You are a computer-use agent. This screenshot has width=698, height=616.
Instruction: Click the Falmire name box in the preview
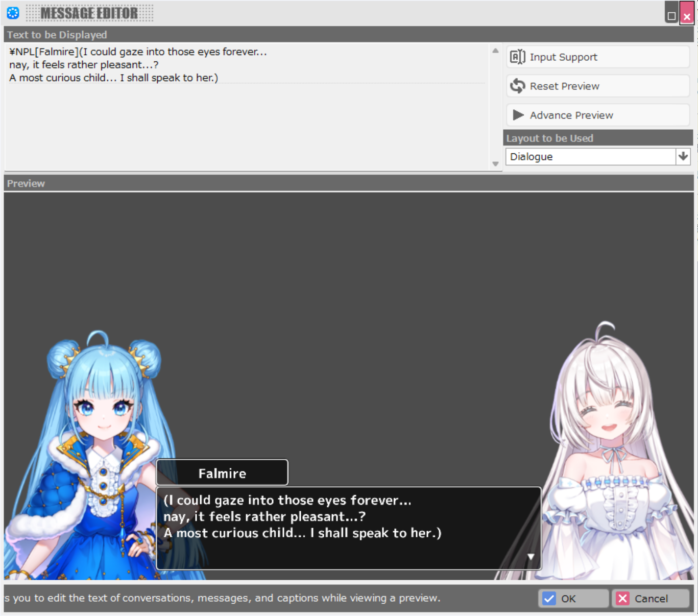point(222,472)
